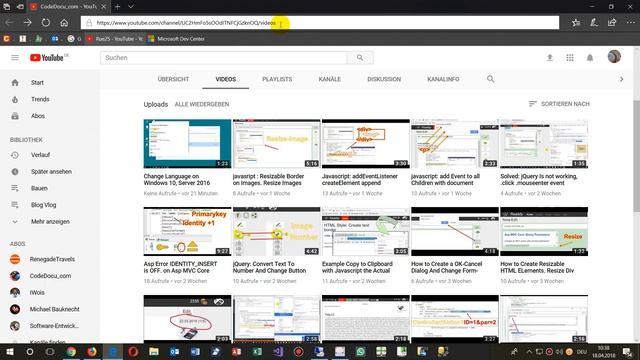The image size is (640, 360).
Task: Open the Resizable Border on images thumbnail
Action: [x=276, y=144]
